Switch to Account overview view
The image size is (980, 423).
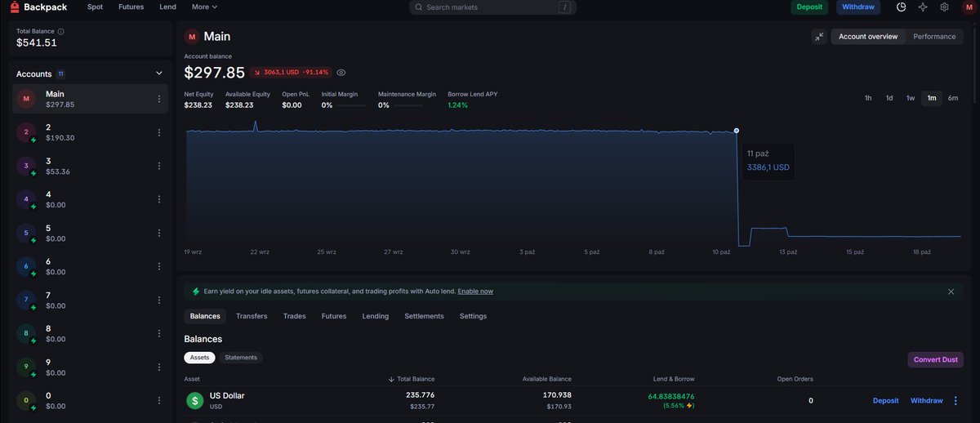pyautogui.click(x=868, y=37)
